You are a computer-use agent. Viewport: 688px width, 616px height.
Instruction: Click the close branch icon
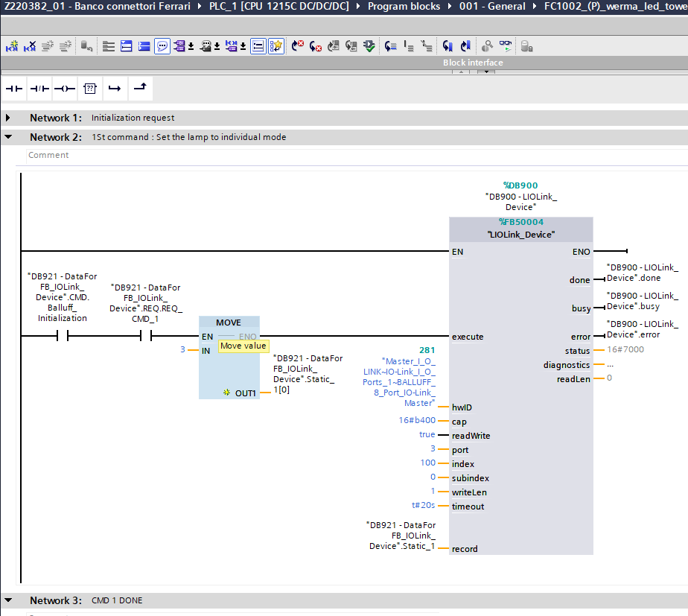[x=139, y=89]
